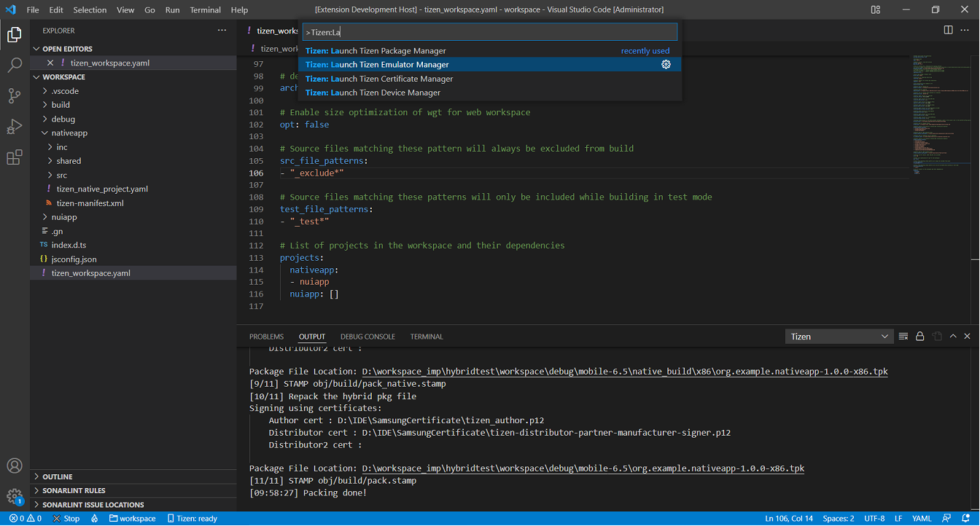Maximize the panel with the chevron control
The height and width of the screenshot is (526, 980).
pyautogui.click(x=952, y=336)
